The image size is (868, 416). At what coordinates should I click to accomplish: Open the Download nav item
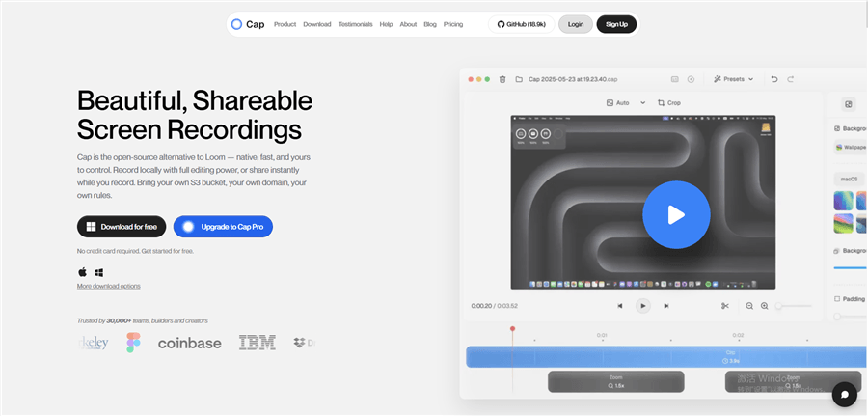click(317, 24)
